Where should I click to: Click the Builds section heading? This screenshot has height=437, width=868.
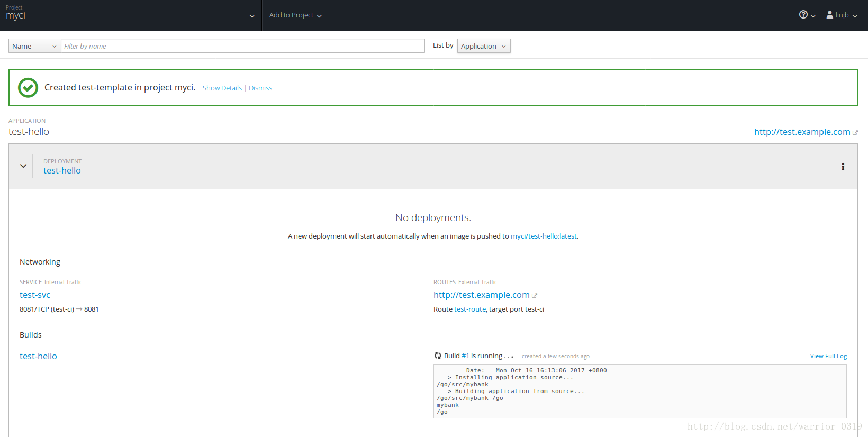click(31, 335)
